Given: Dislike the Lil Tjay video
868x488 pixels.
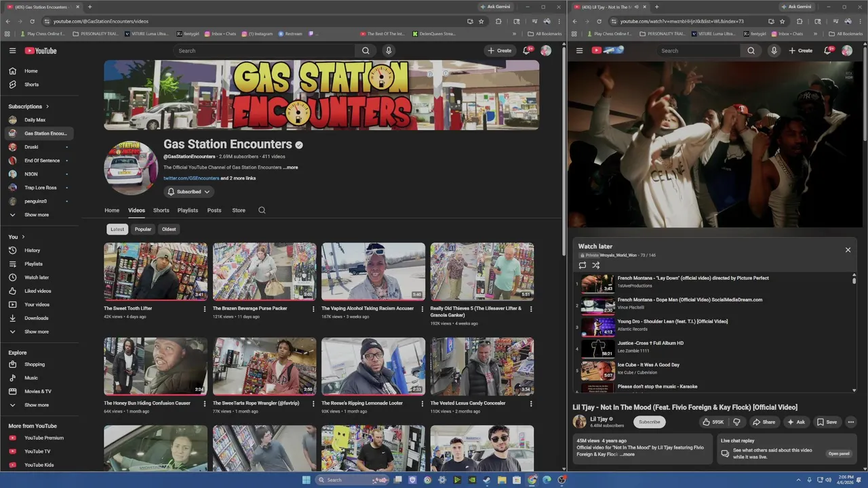Looking at the screenshot, I should click(x=736, y=422).
